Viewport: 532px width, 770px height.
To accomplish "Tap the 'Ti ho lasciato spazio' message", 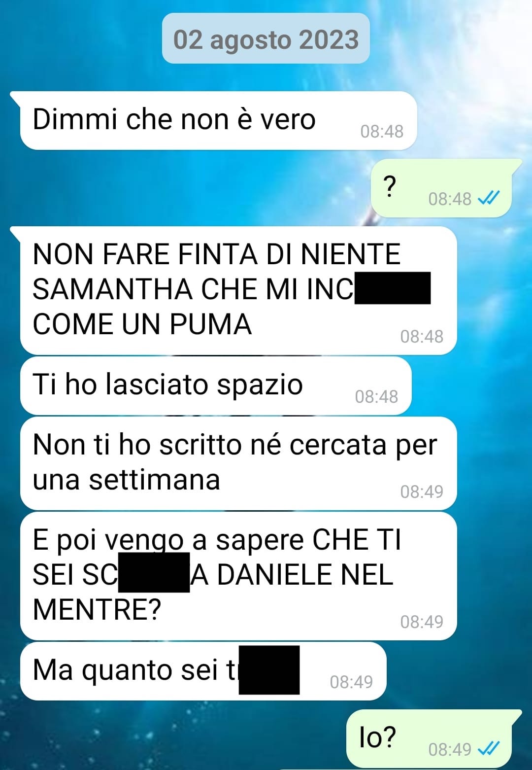I will coord(216,385).
